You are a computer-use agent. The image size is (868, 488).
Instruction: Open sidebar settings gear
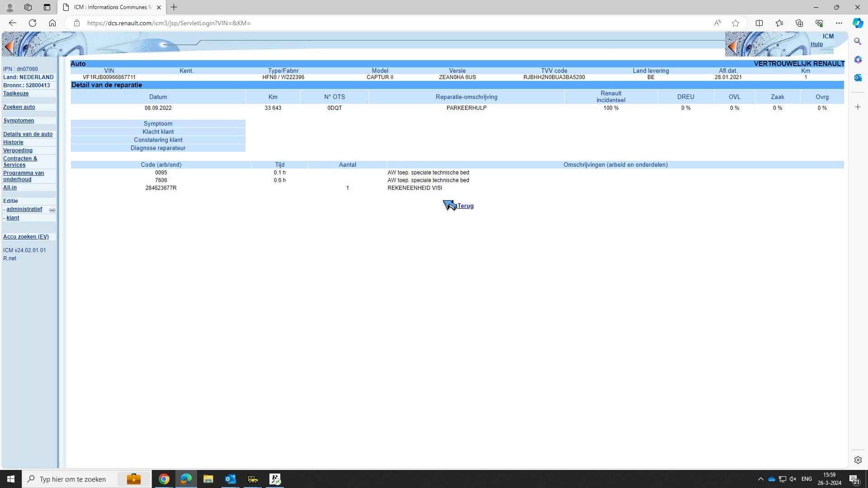[x=858, y=460]
